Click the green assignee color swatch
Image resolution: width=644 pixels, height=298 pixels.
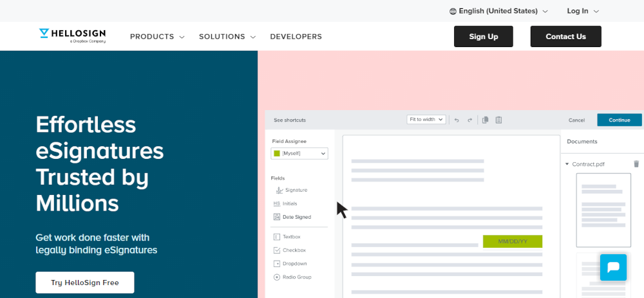pos(277,154)
